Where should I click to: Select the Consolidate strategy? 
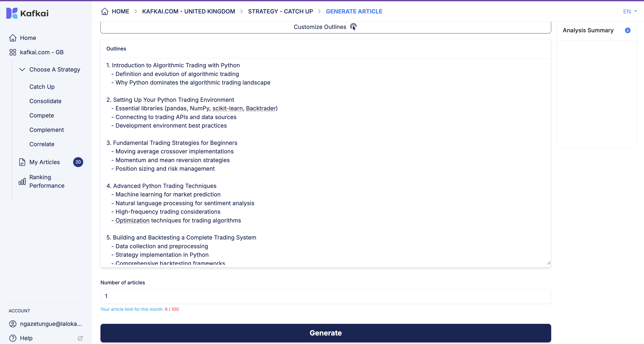pos(45,101)
